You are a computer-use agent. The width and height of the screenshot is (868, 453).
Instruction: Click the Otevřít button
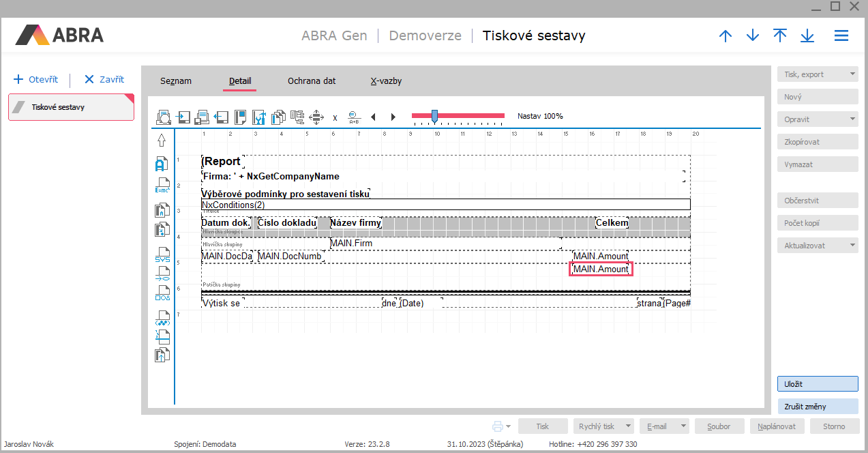coord(36,79)
